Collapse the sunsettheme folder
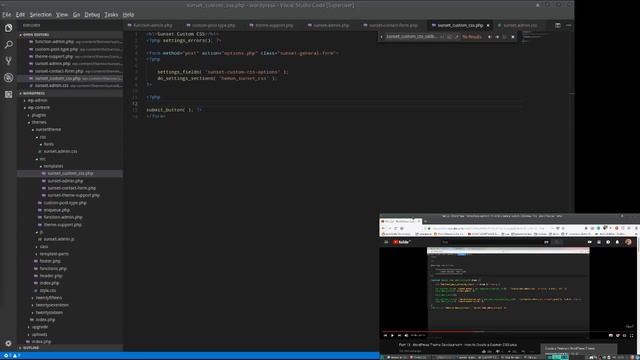This screenshot has width=640, height=360. [48, 129]
